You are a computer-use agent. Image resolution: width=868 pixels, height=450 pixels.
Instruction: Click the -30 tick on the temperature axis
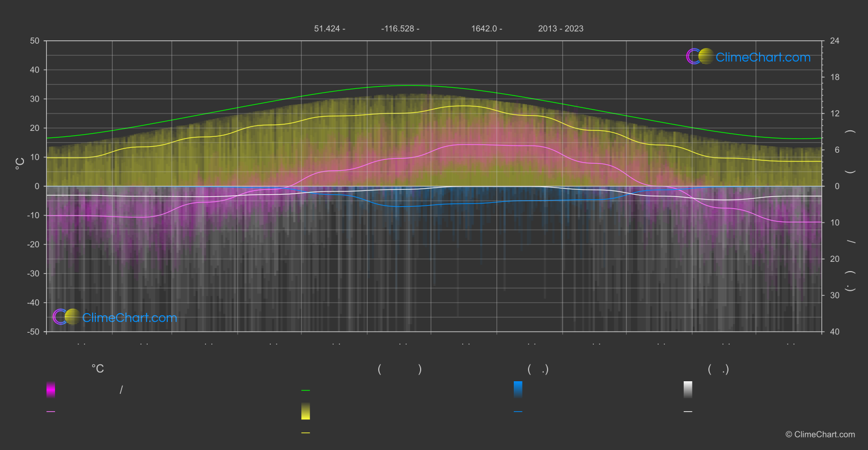(33, 273)
